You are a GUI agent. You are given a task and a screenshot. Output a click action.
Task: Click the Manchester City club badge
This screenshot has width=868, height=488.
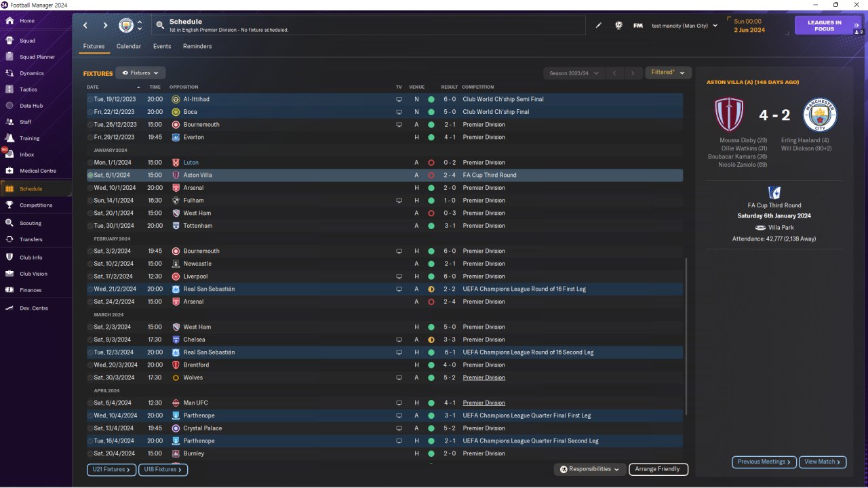126,26
